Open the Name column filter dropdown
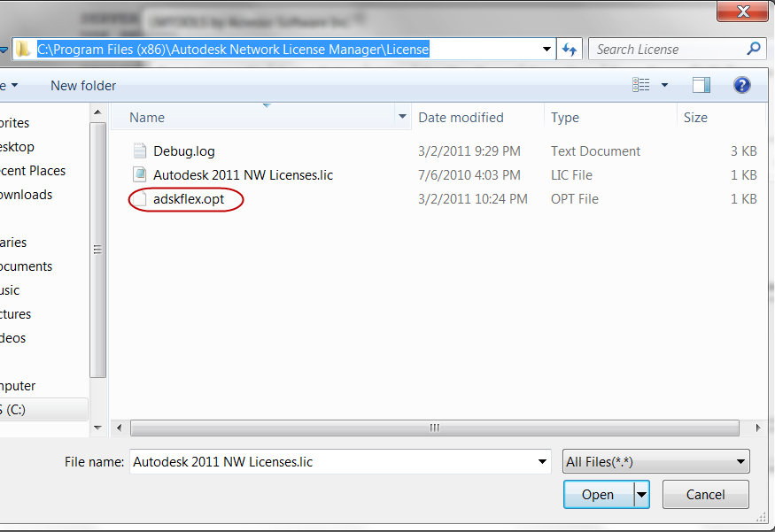 (x=402, y=117)
